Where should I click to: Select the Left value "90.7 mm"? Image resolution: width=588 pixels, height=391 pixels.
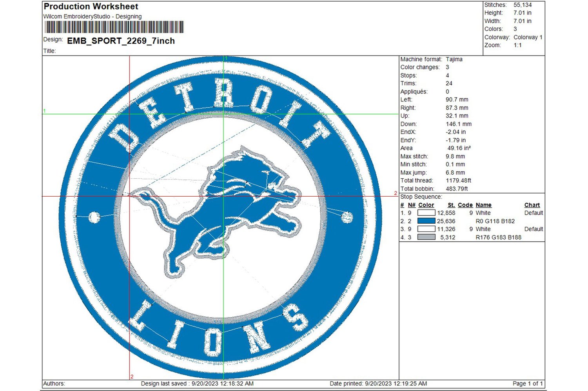[457, 100]
